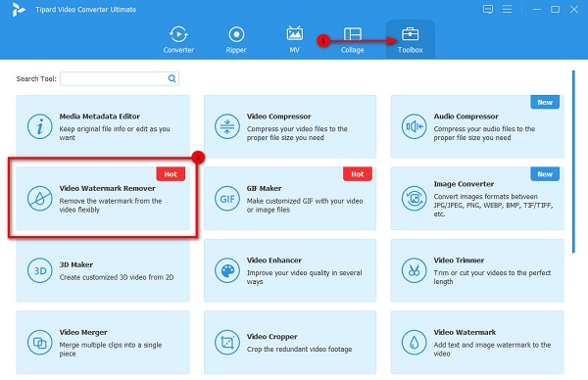588x380 pixels.
Task: Click the search magnifier icon
Action: point(171,78)
